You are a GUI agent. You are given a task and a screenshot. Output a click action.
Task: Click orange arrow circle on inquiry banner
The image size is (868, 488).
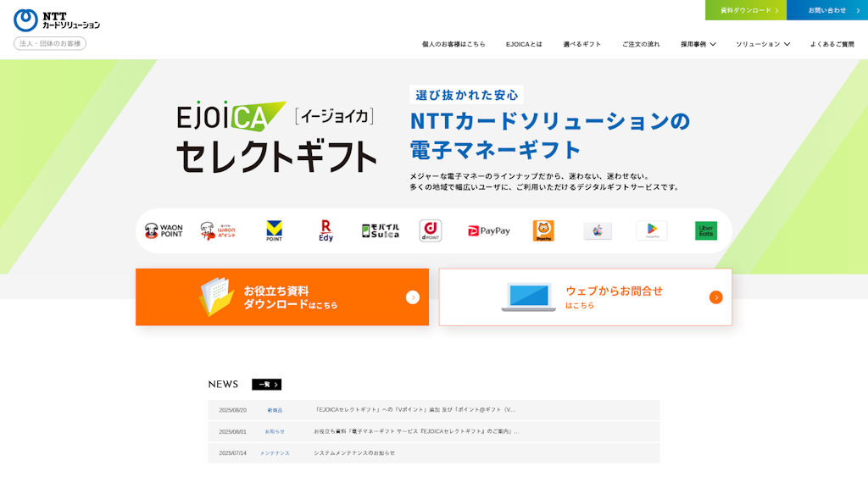(715, 297)
